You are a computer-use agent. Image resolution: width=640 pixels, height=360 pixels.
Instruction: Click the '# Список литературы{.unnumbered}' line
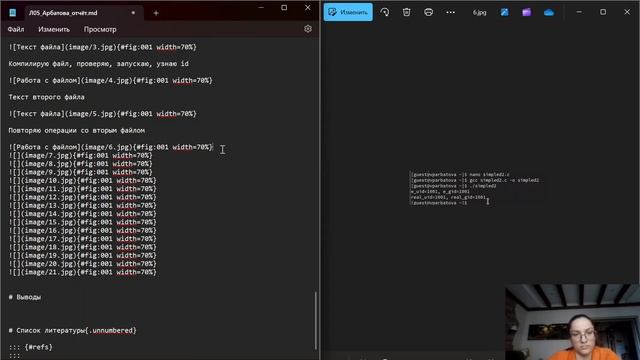[72, 331]
